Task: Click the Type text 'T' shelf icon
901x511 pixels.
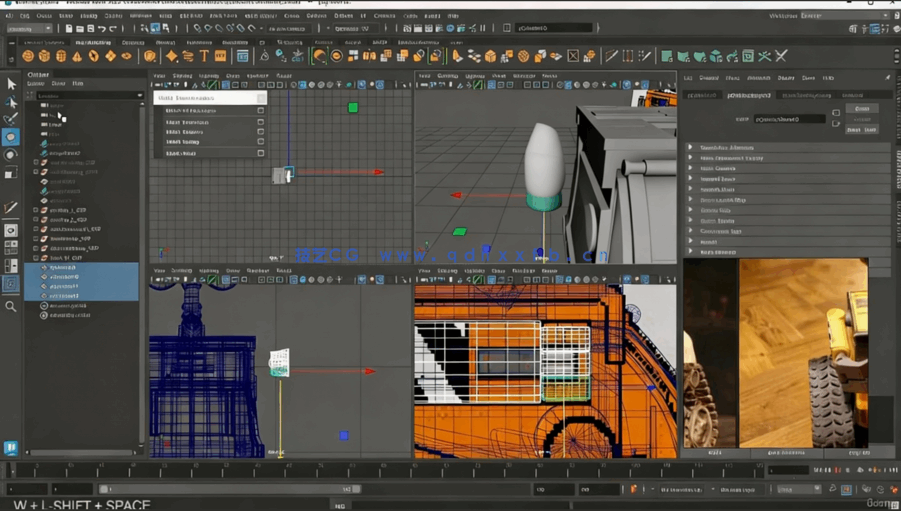Action: (204, 57)
